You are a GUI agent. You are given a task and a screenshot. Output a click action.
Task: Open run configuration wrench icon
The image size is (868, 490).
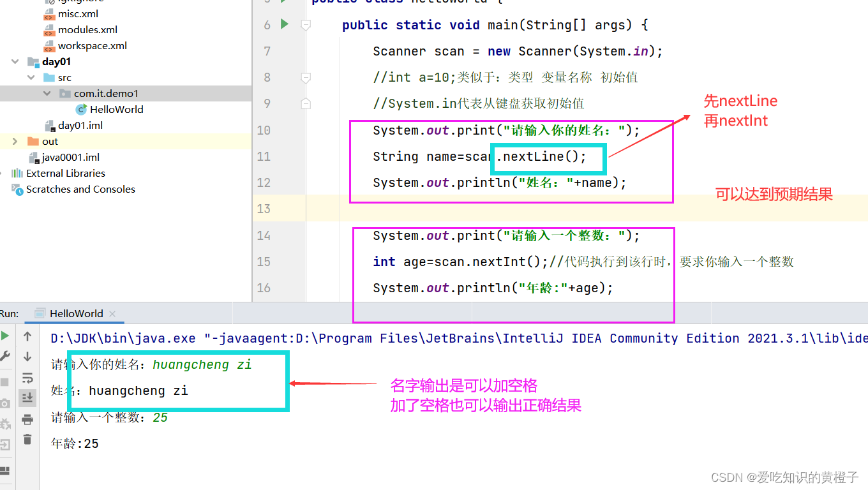pyautogui.click(x=5, y=356)
